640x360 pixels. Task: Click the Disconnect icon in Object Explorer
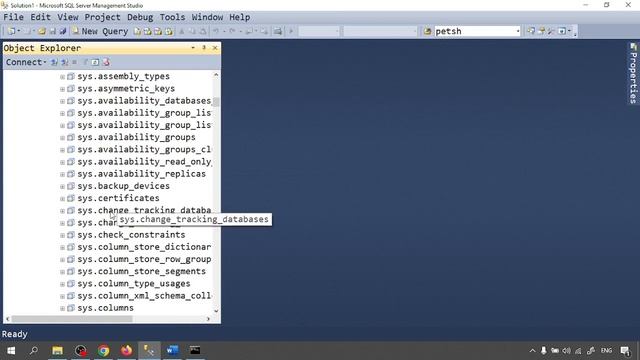tap(64, 62)
